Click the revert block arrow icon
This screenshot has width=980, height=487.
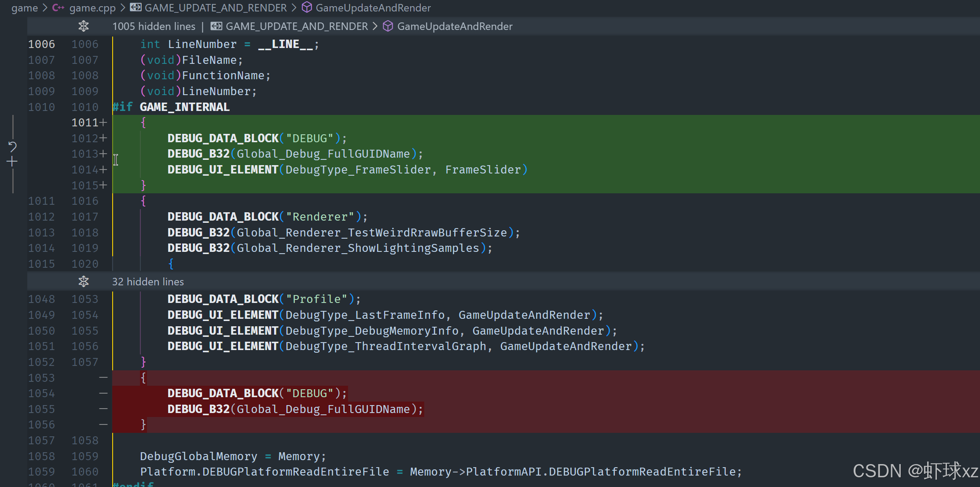[x=12, y=146]
